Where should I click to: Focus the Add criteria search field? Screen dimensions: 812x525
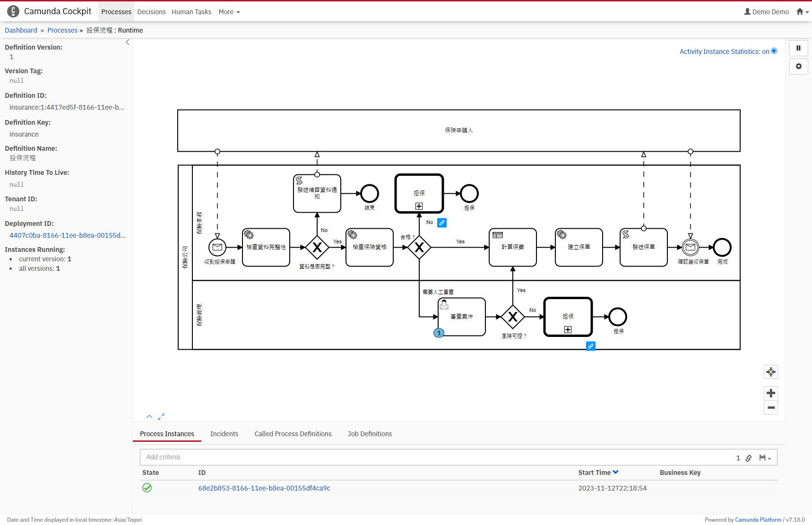tap(437, 457)
